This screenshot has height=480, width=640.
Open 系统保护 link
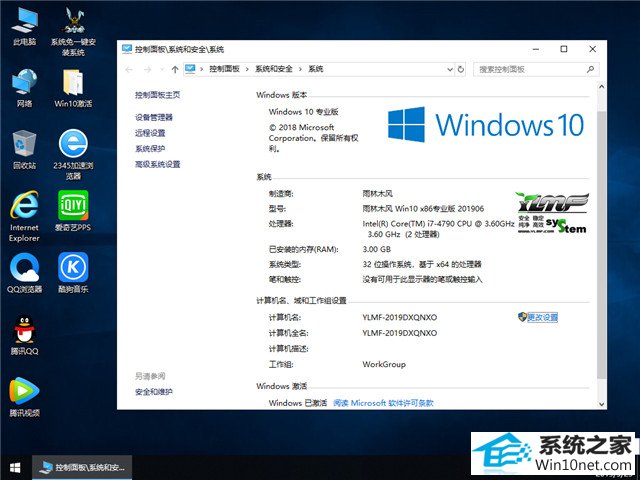tap(150, 149)
